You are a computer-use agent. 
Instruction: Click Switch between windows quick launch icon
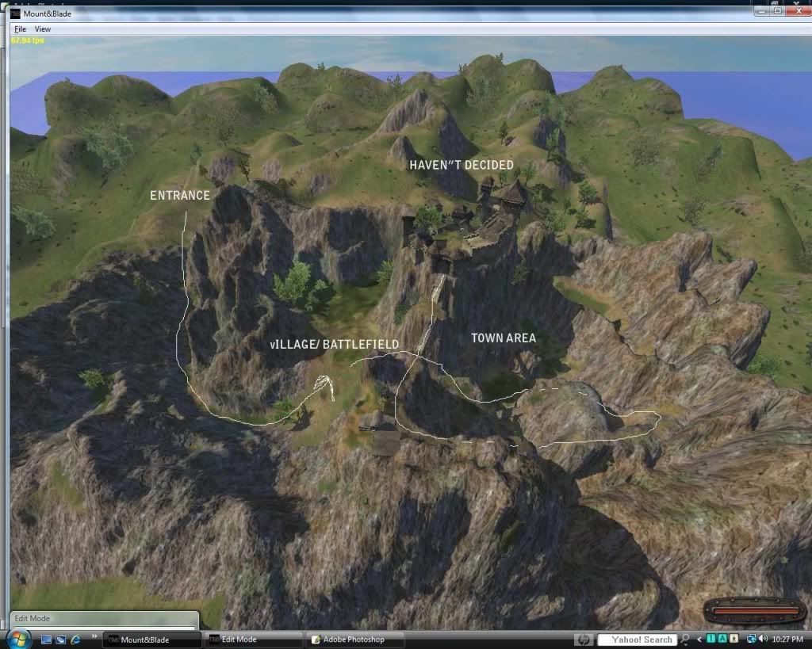pyautogui.click(x=60, y=639)
